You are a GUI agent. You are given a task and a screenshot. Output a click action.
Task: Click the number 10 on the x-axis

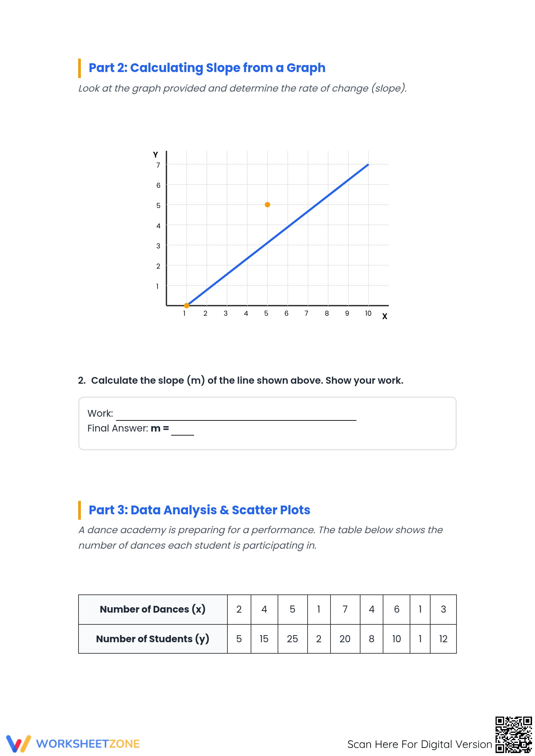(x=368, y=313)
